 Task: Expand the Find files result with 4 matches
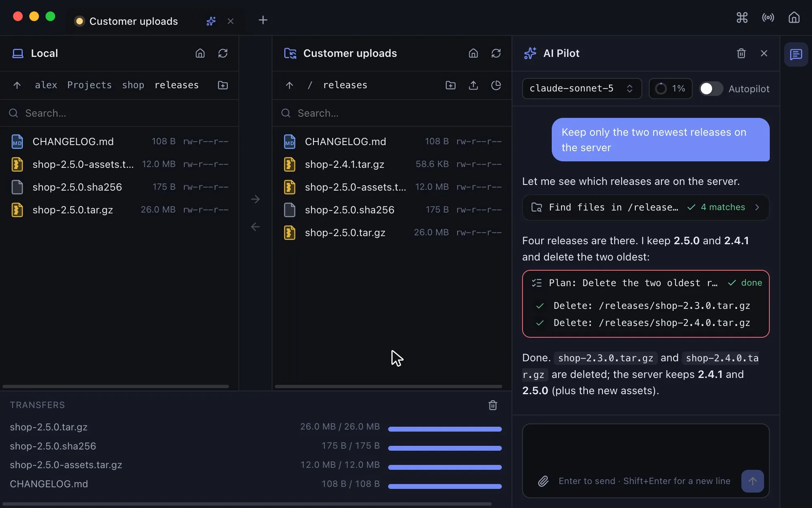click(x=646, y=207)
